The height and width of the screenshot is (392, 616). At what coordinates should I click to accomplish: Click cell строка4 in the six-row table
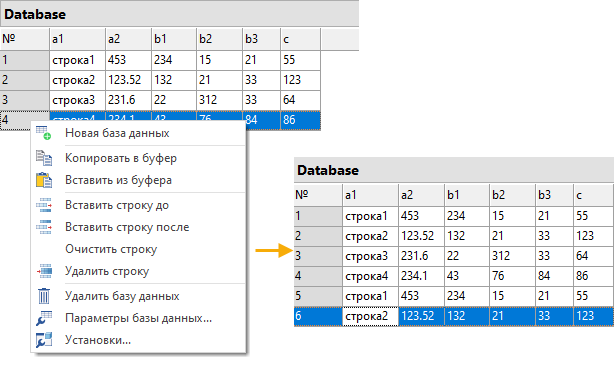(370, 276)
